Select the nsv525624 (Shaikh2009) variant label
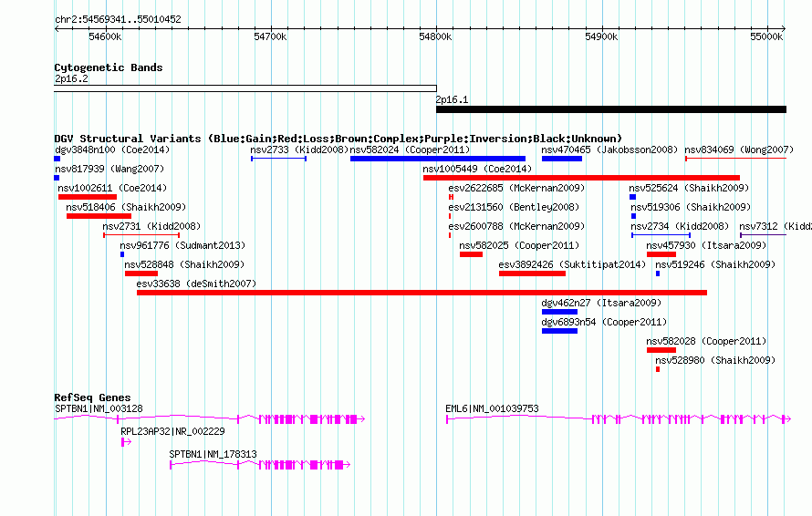This screenshot has height=516, width=812. 689,188
